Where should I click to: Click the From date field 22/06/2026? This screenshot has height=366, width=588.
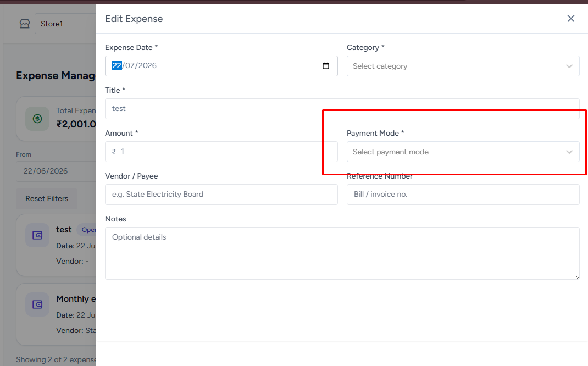pyautogui.click(x=56, y=171)
